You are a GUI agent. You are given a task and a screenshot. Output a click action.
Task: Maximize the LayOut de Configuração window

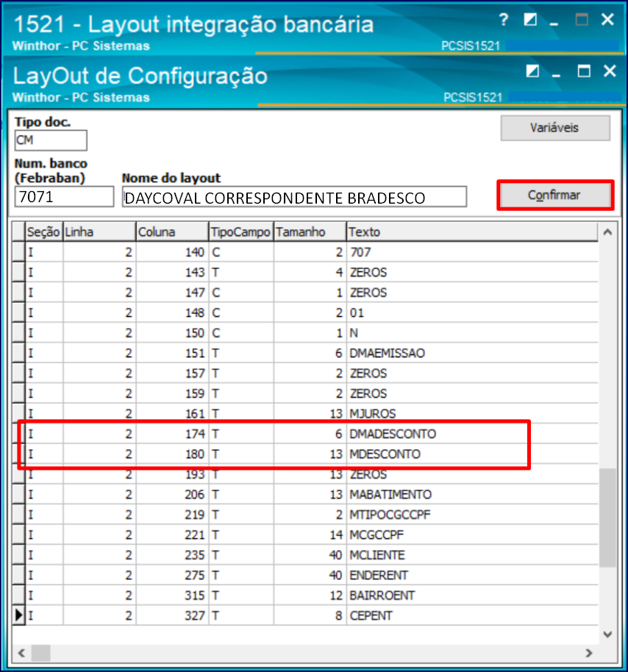(584, 71)
